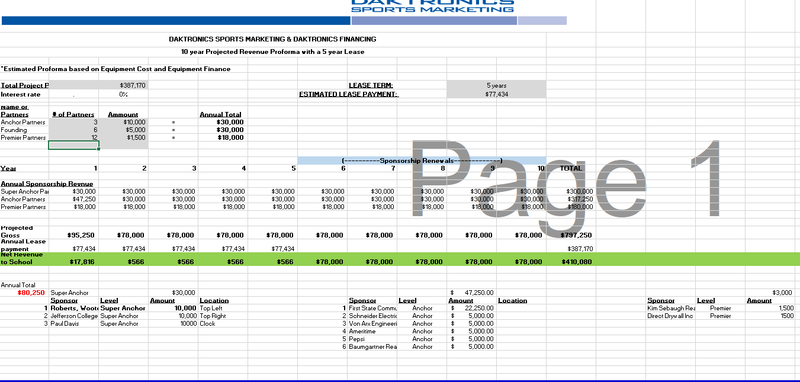Click the Jefferson College sponsor cell

(73, 316)
